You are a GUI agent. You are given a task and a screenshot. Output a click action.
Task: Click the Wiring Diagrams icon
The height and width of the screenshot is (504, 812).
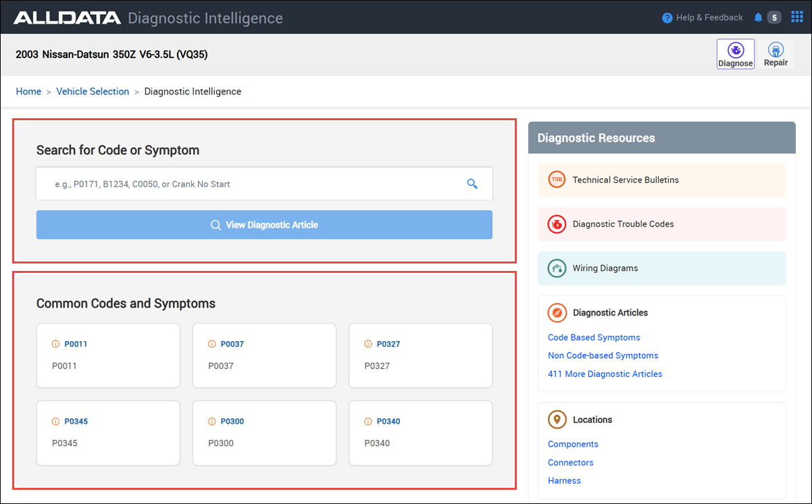[556, 268]
